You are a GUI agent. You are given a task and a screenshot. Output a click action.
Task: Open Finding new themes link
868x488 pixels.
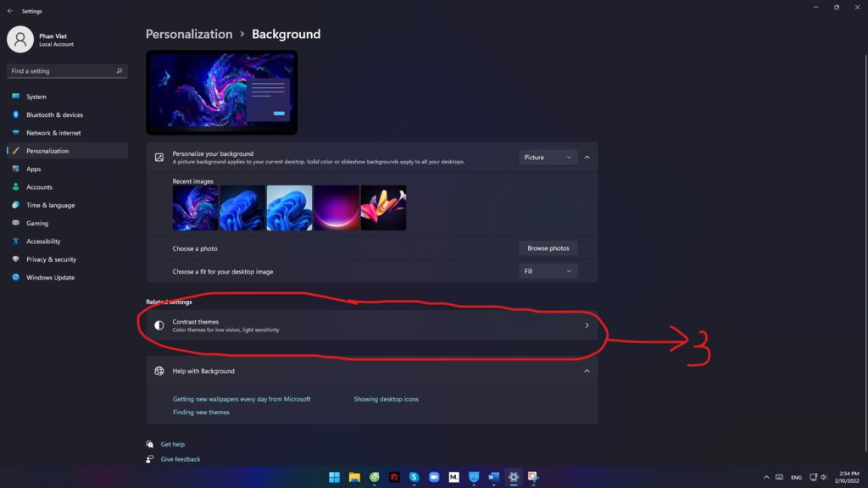(x=201, y=413)
